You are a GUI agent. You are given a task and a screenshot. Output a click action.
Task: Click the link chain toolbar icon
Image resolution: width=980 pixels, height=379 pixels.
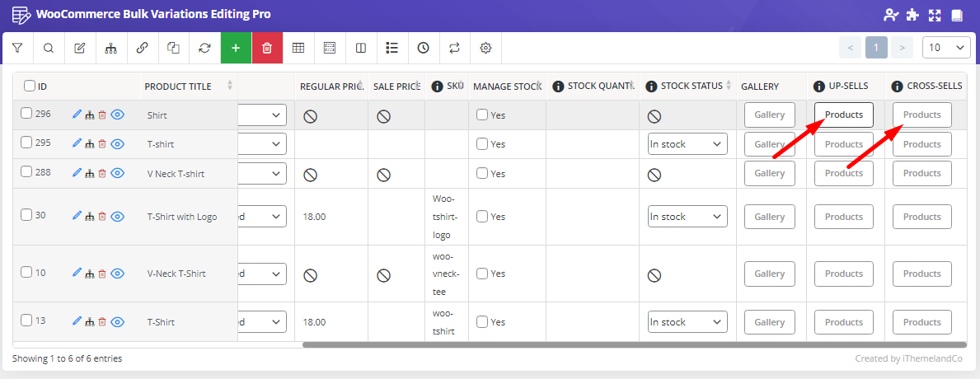click(x=143, y=48)
